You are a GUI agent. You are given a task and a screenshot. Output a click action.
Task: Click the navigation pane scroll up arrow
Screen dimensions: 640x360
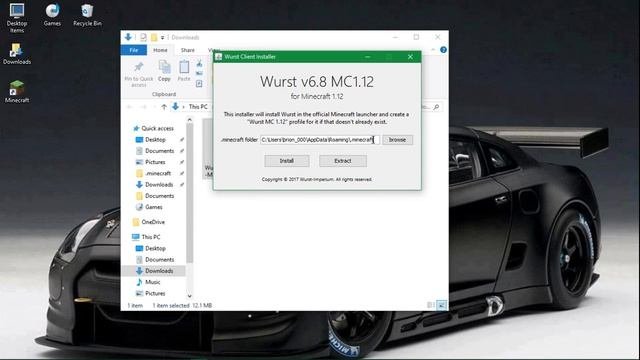point(189,120)
